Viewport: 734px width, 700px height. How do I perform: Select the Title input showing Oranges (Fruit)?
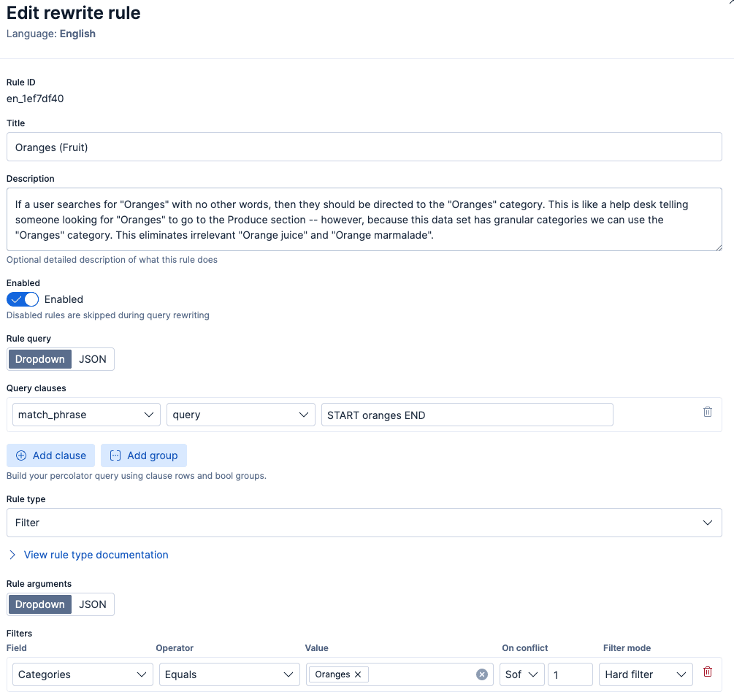tap(364, 146)
